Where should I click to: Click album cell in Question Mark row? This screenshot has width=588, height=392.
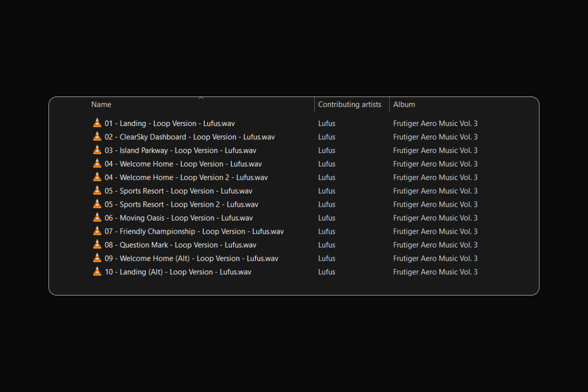coord(435,245)
